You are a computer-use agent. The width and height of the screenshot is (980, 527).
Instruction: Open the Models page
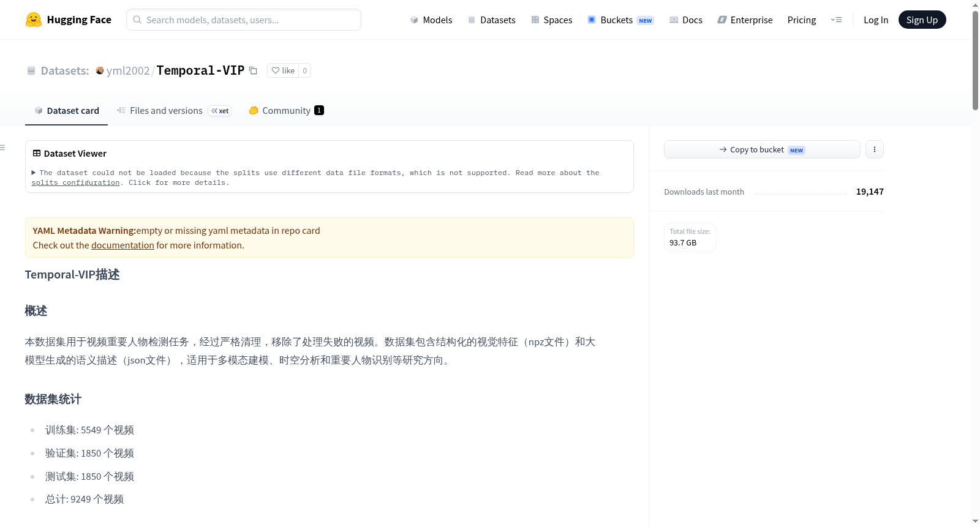[431, 20]
